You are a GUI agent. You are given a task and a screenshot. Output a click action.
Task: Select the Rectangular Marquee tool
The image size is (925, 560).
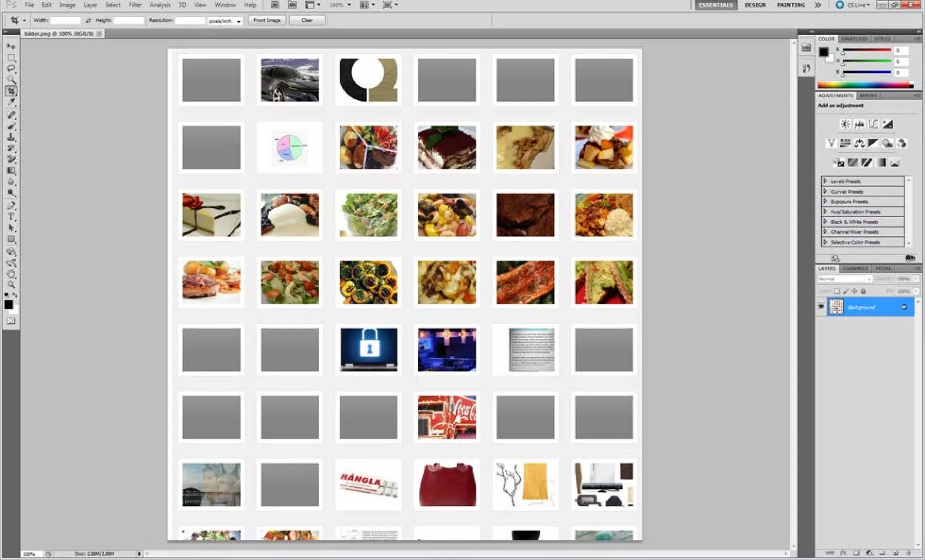[11, 57]
